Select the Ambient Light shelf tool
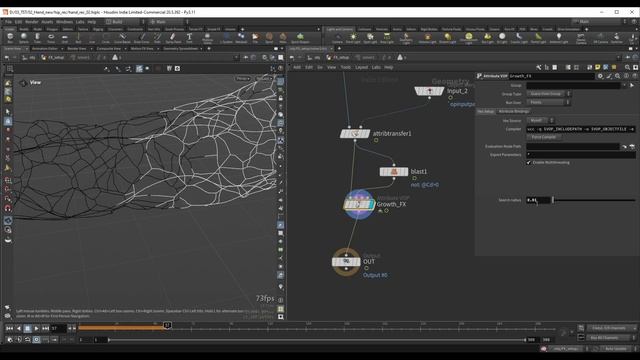Image resolution: width=640 pixels, height=360 pixels. [559, 38]
